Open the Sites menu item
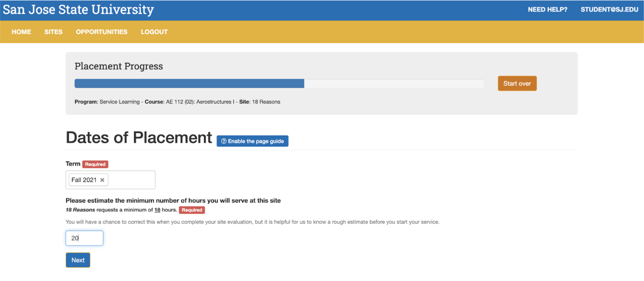Screen dimensions: 644x281 tap(53, 32)
